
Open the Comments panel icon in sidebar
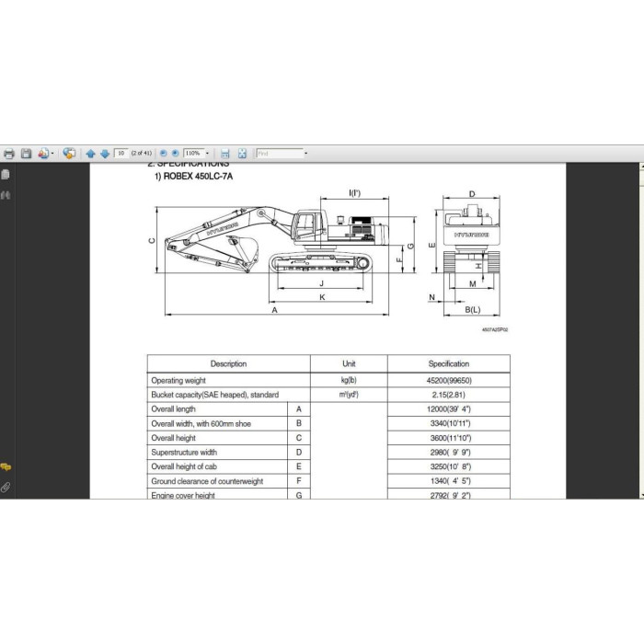click(x=6, y=467)
